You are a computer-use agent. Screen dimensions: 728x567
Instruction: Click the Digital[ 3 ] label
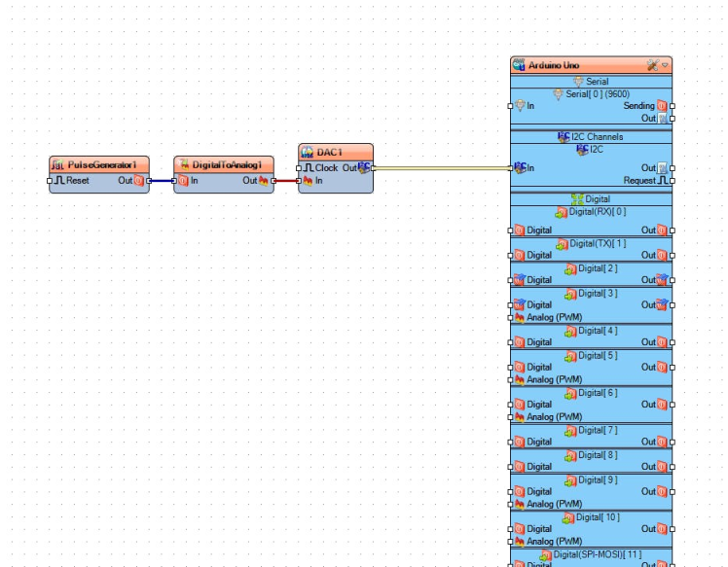click(598, 294)
